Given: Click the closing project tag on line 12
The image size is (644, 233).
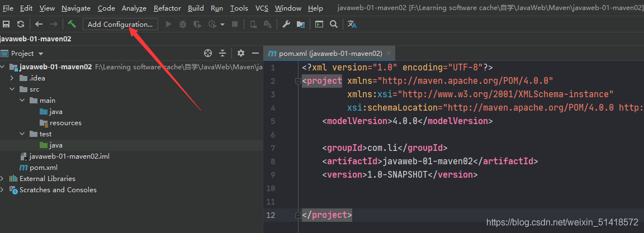Looking at the screenshot, I should [x=327, y=215].
